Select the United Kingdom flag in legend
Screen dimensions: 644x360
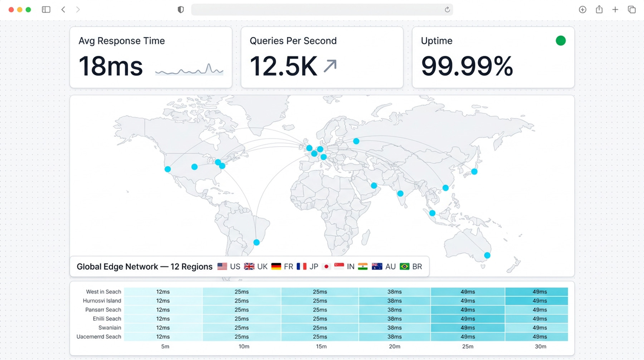point(249,267)
